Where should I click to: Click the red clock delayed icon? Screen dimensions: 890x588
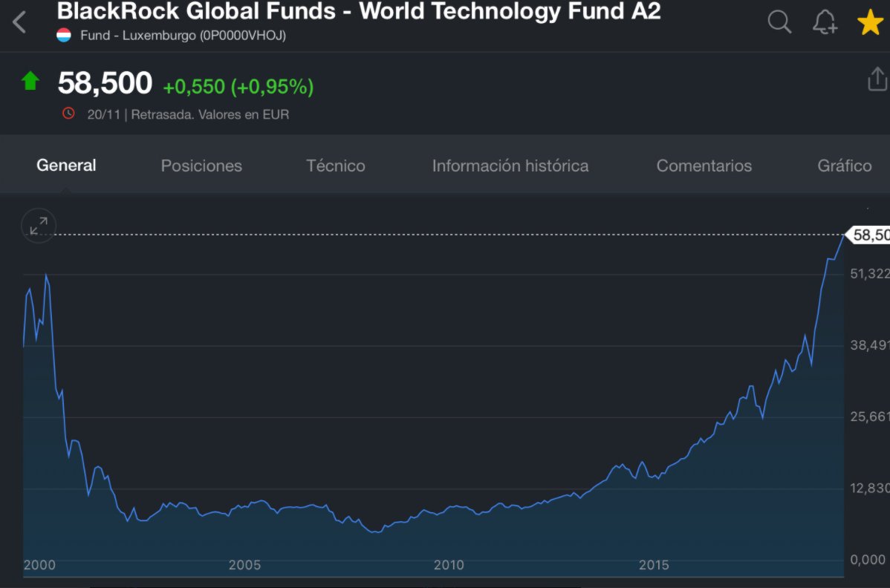pos(68,114)
